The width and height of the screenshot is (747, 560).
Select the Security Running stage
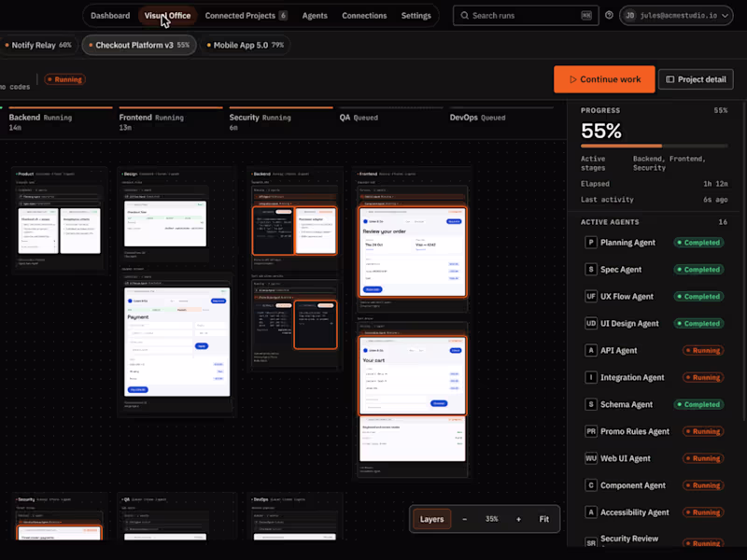281,121
